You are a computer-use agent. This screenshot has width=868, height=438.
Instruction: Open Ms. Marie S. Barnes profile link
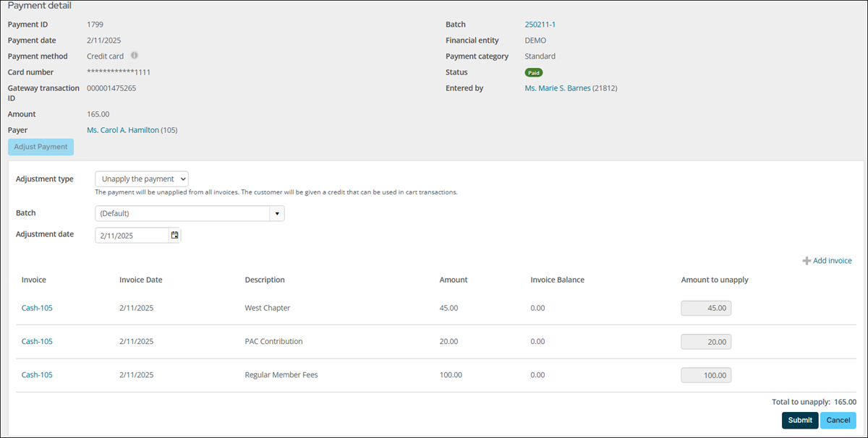[557, 88]
